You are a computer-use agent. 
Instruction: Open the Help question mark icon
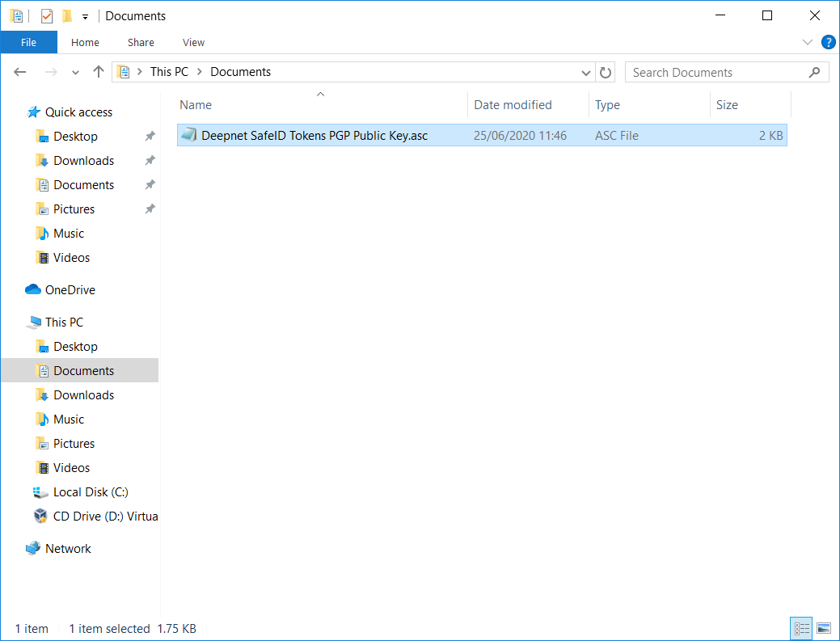pyautogui.click(x=828, y=42)
